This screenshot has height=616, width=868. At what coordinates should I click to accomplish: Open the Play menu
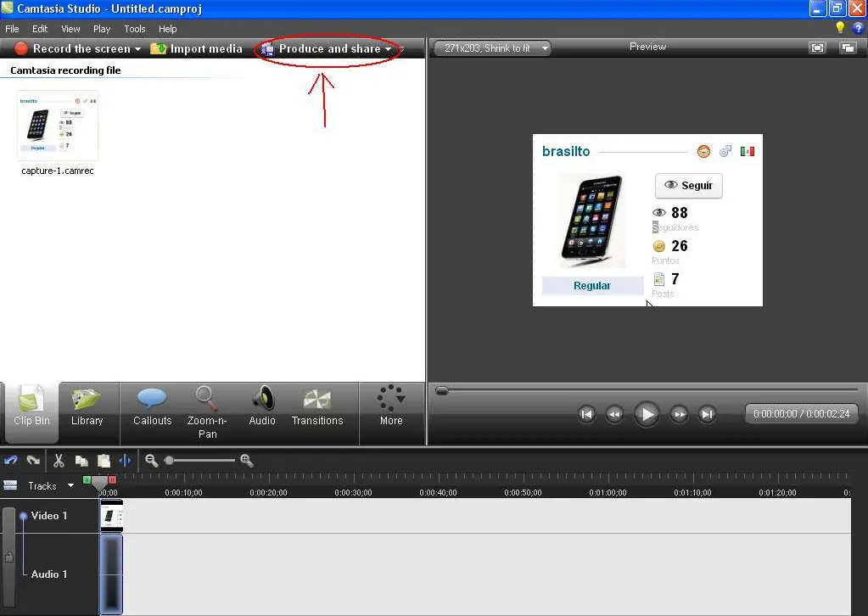[102, 29]
